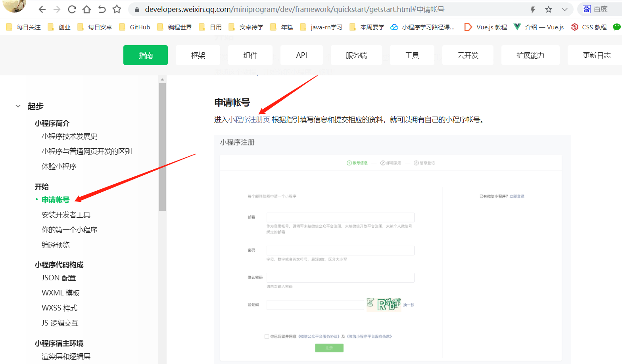Reload the page with the refresh icon
The image size is (622, 364).
point(72,9)
